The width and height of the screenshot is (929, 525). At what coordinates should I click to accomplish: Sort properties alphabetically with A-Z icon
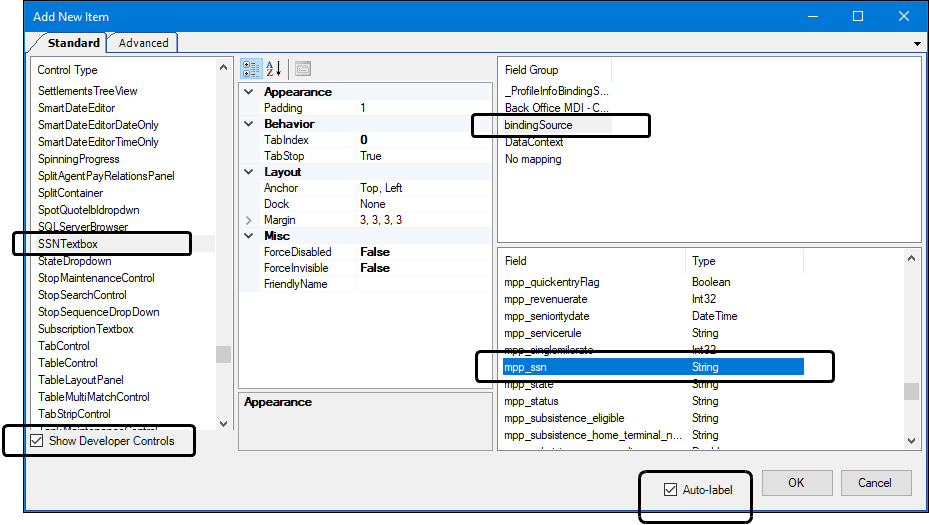click(273, 69)
